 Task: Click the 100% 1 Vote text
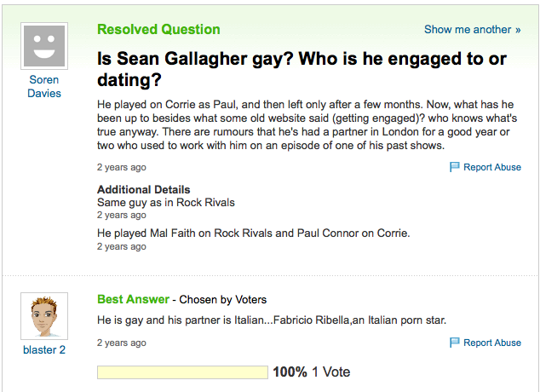pos(311,372)
